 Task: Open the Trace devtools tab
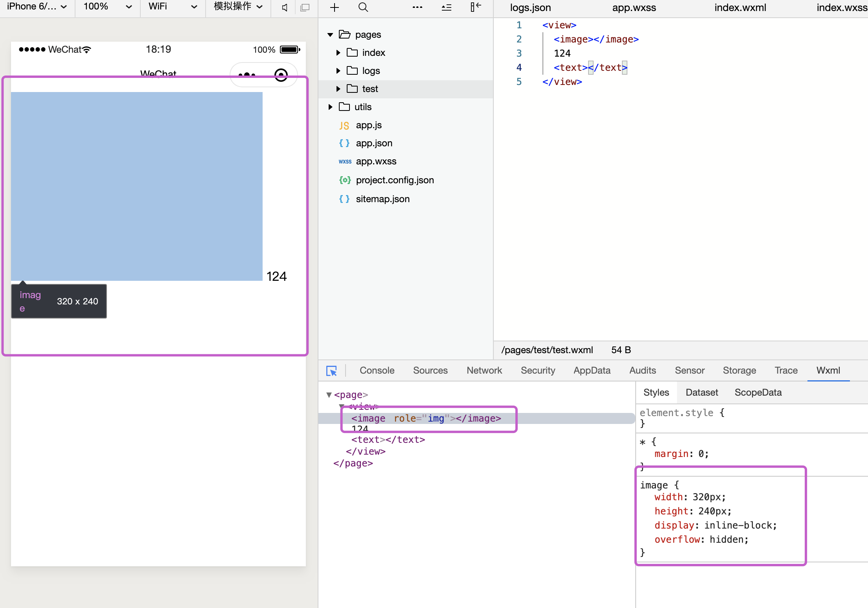coord(786,370)
